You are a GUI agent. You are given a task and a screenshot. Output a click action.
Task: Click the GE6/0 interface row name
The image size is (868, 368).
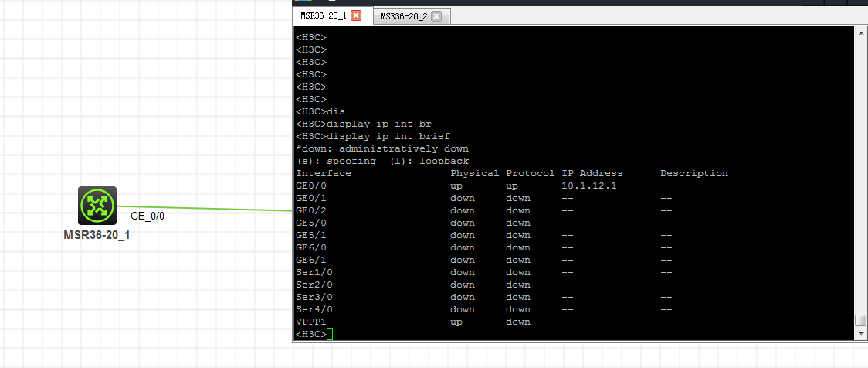(311, 247)
